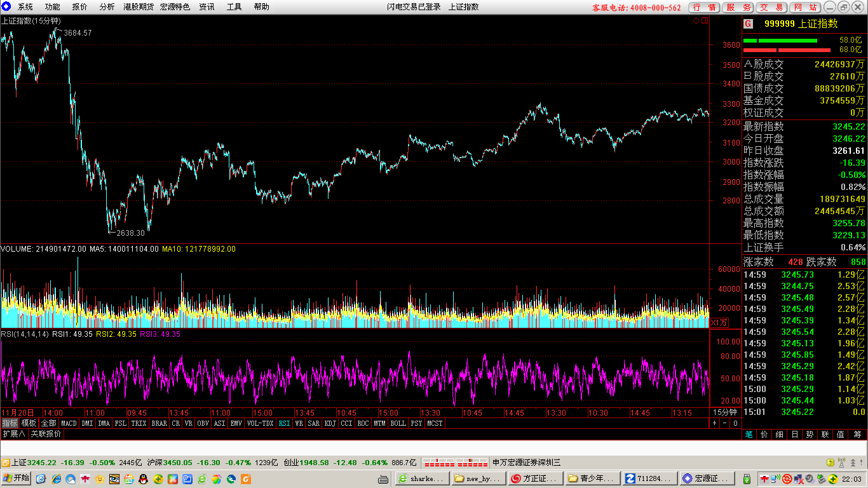Open the 报价 menu
The width and height of the screenshot is (868, 488).
coord(80,7)
